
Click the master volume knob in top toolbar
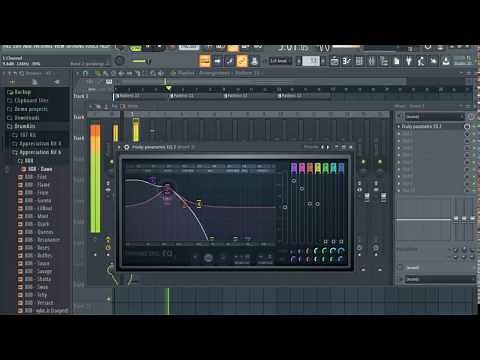coord(120,61)
